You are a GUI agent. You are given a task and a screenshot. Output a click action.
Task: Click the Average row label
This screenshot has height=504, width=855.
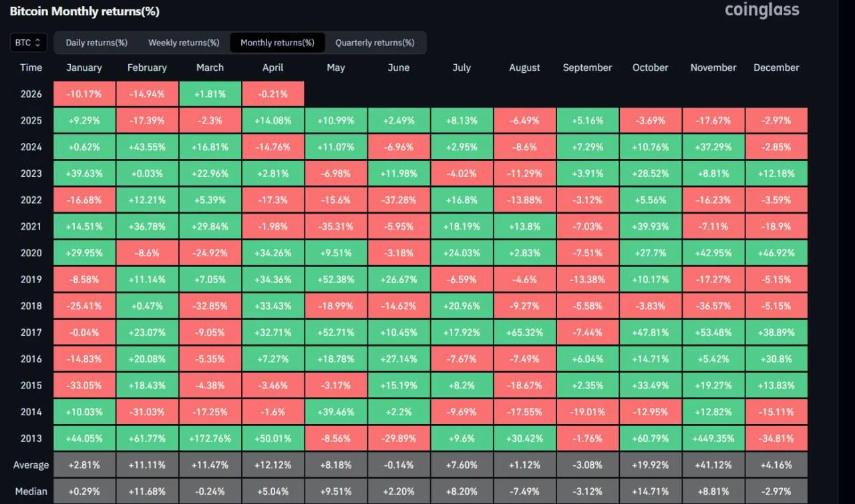(31, 465)
